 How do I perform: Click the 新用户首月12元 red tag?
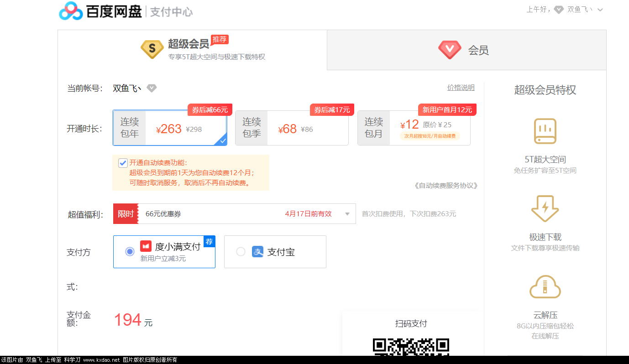point(447,110)
